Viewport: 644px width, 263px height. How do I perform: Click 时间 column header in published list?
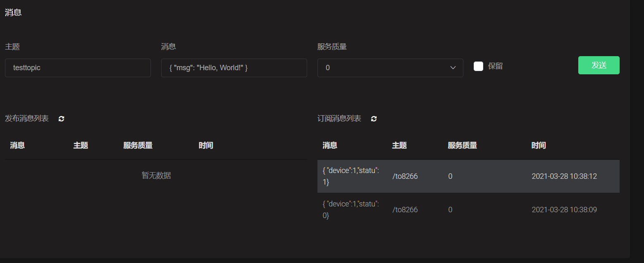click(x=206, y=145)
